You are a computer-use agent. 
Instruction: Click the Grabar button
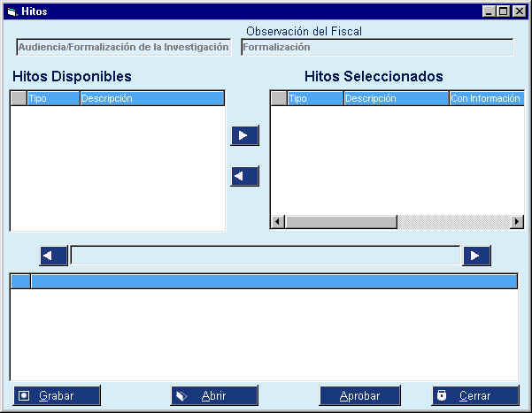57,395
